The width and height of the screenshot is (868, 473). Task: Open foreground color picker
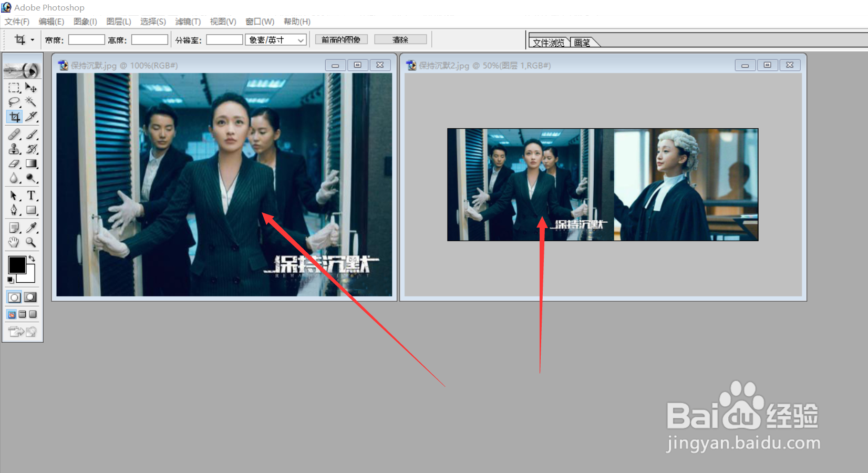(x=16, y=264)
